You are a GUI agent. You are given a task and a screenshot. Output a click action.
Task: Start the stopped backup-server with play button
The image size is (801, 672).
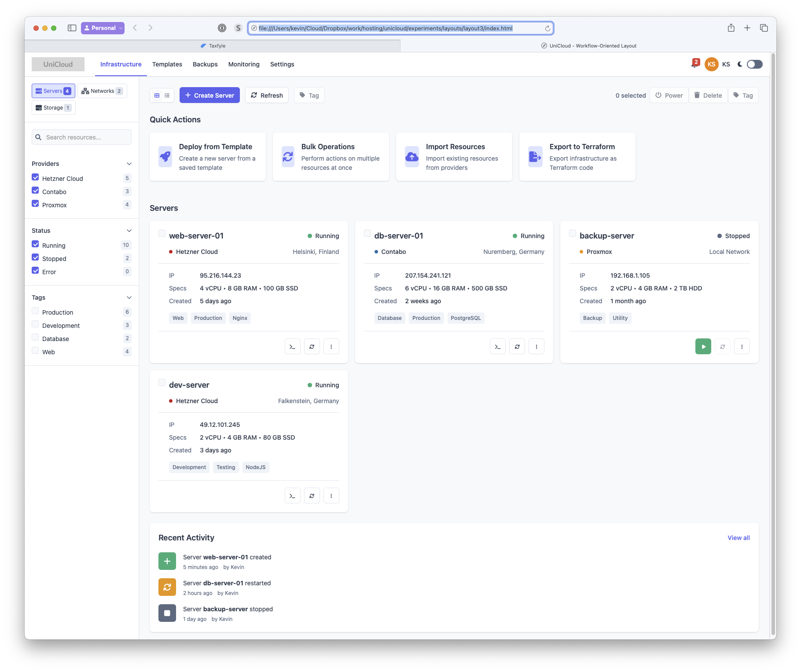703,347
